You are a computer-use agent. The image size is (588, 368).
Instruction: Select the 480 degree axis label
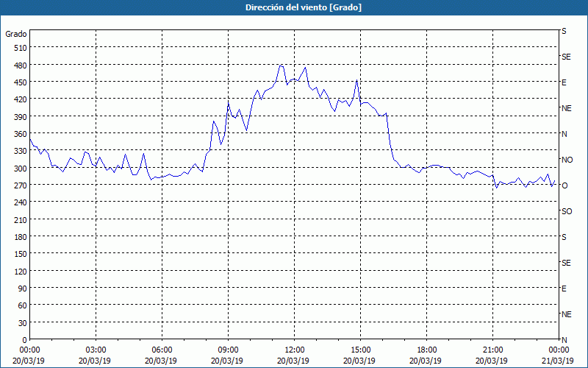click(x=21, y=65)
